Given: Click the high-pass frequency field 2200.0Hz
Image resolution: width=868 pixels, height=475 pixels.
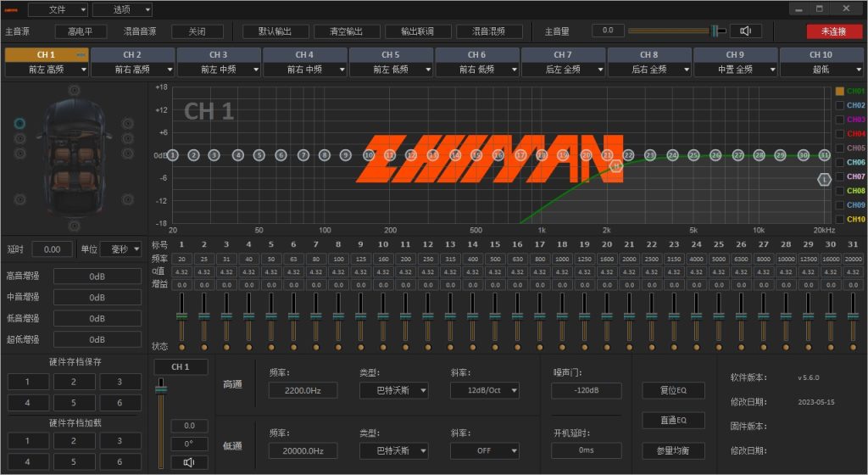Looking at the screenshot, I should tap(303, 390).
